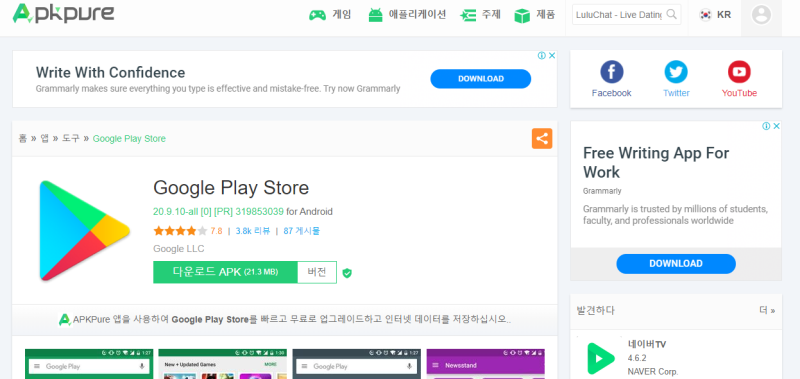Open the purple Newsstand screenshot
Image resolution: width=800 pixels, height=379 pixels.
(485, 364)
